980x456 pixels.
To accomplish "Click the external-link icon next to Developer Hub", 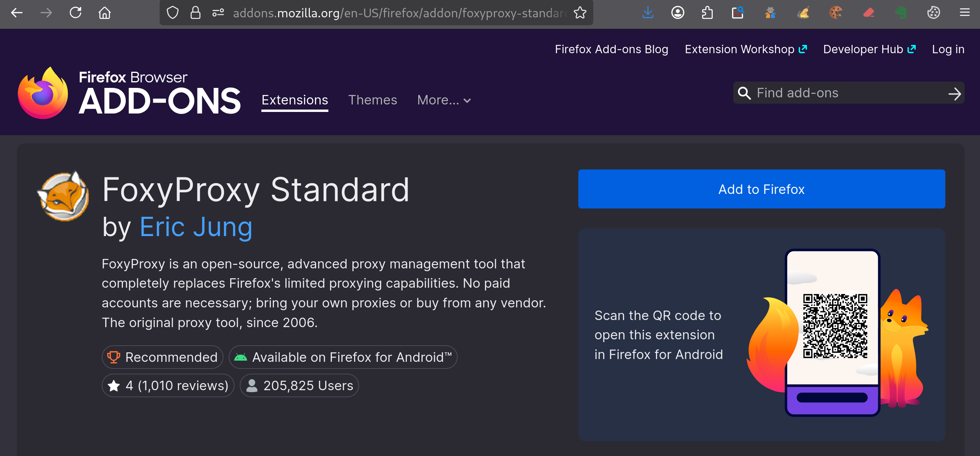I will pyautogui.click(x=911, y=49).
